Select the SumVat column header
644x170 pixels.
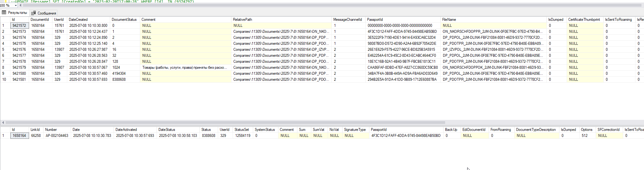coord(319,130)
